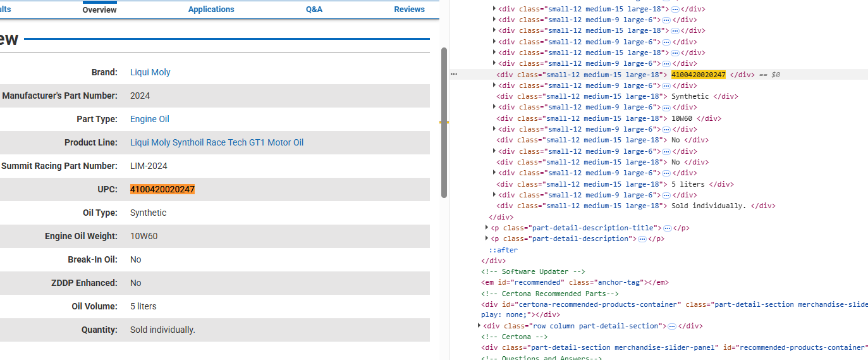This screenshot has width=868, height=360.
Task: Open Liqui Moly Synthoil Race Tech GT1 link
Action: pos(217,142)
